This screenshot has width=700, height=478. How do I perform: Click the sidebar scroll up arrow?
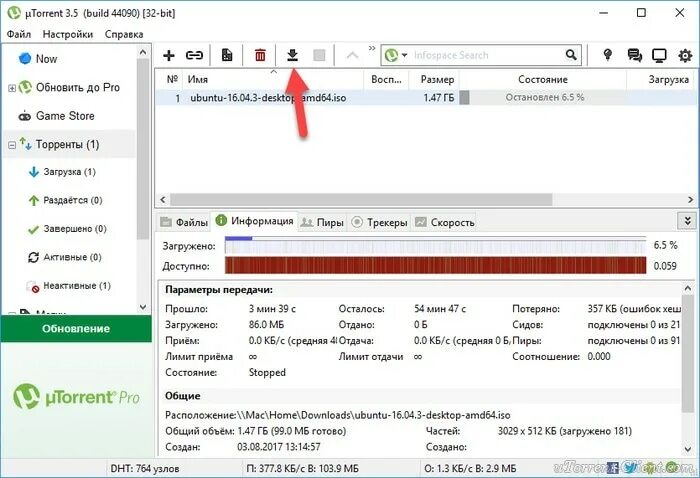[x=143, y=52]
